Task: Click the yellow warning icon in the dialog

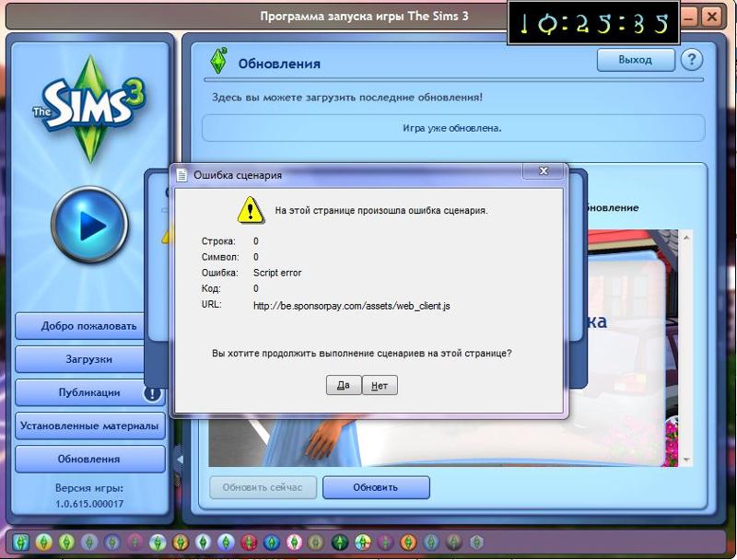Action: point(251,210)
